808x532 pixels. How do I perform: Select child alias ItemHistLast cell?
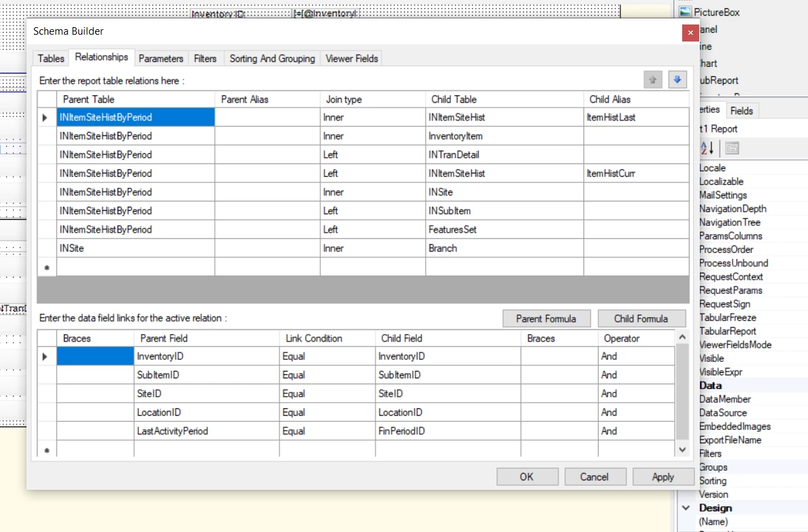(636, 117)
